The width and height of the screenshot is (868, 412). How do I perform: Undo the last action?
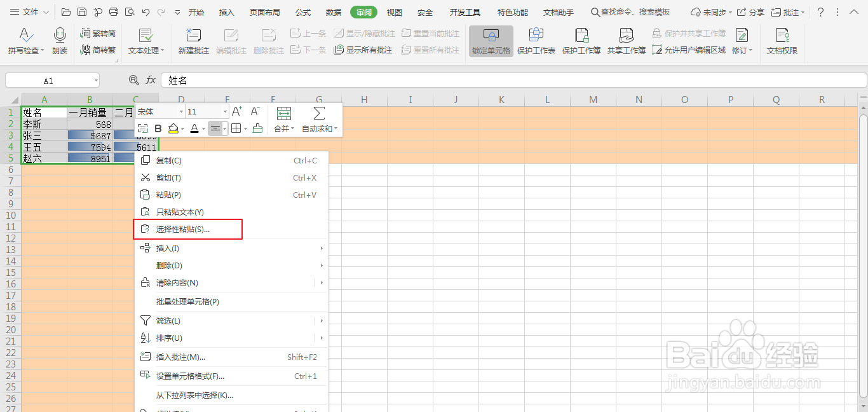click(146, 12)
